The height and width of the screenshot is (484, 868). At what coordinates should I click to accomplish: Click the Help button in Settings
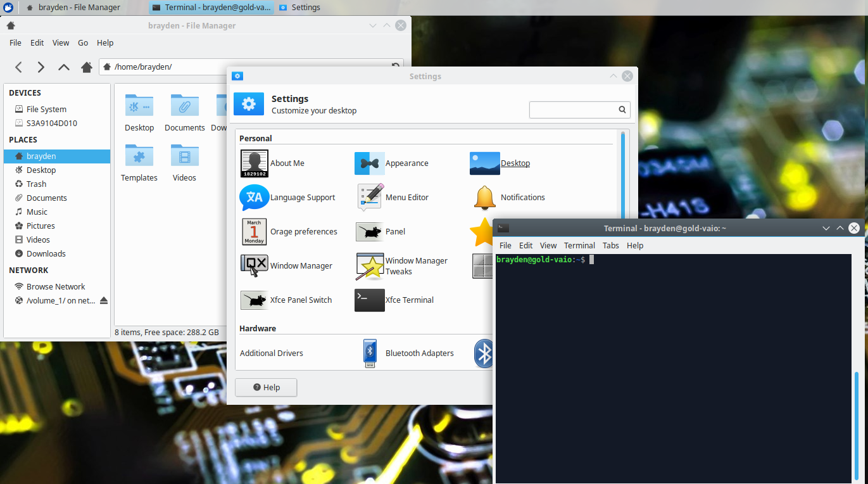coord(266,387)
